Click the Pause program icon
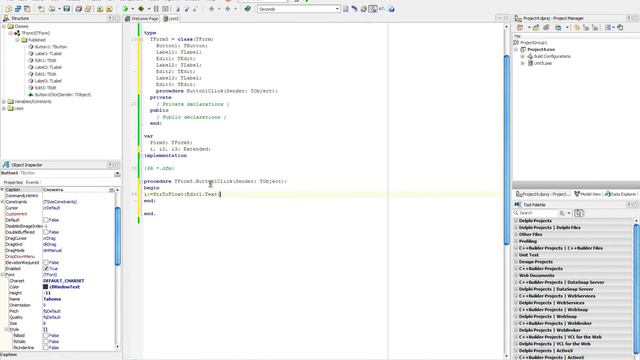The width and height of the screenshot is (640, 360). [x=156, y=9]
